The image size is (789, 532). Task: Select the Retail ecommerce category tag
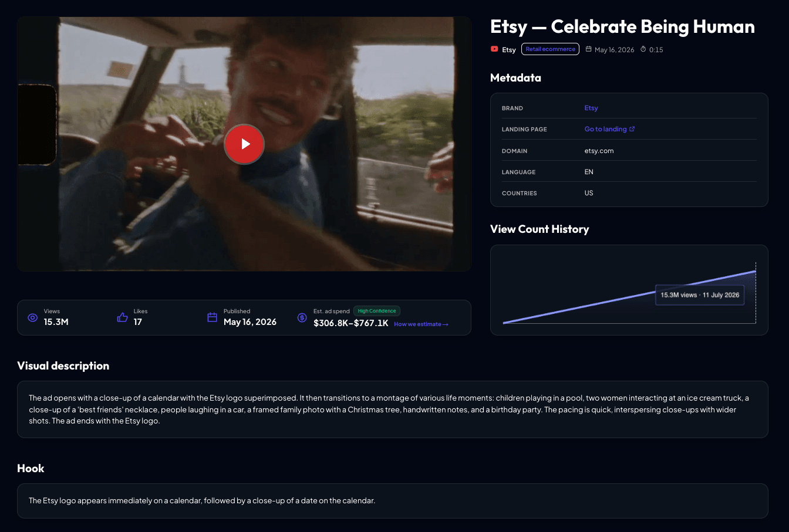point(550,49)
